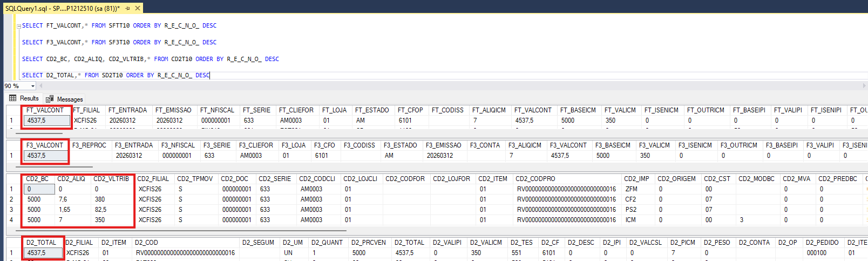The width and height of the screenshot is (868, 261).
Task: Select the CD2_CST column header
Action: [717, 179]
